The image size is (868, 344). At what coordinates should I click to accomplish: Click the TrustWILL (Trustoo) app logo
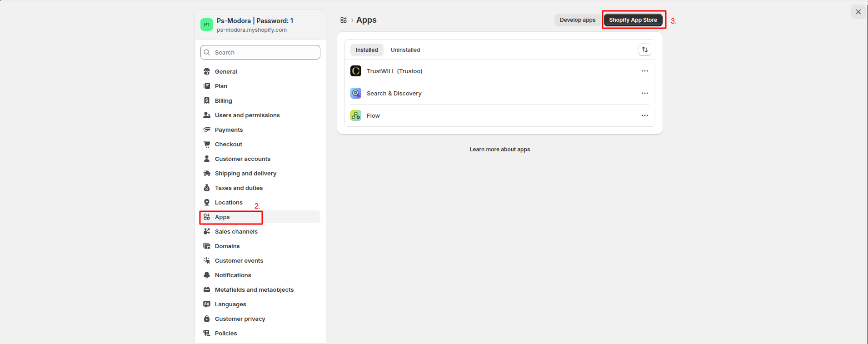356,71
